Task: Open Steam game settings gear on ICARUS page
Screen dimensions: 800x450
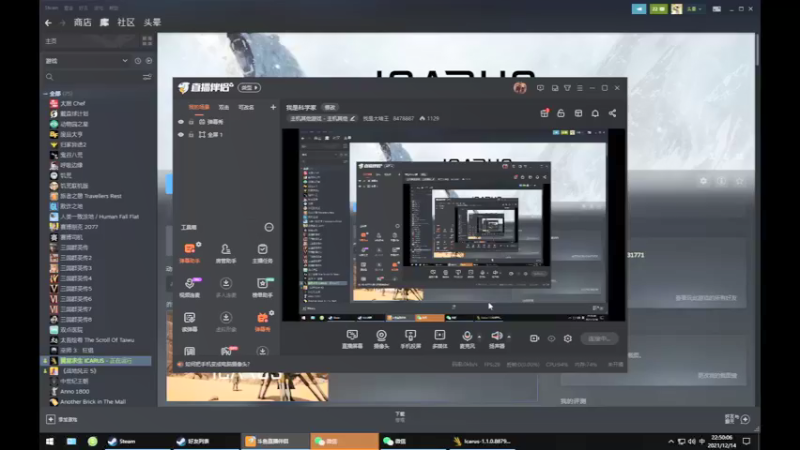Action: 704,181
